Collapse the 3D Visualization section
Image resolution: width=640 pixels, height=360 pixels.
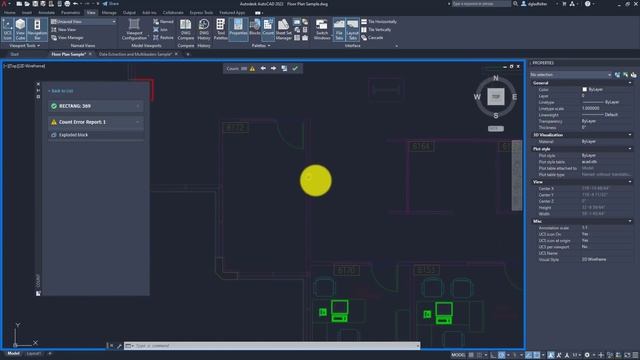pos(630,135)
